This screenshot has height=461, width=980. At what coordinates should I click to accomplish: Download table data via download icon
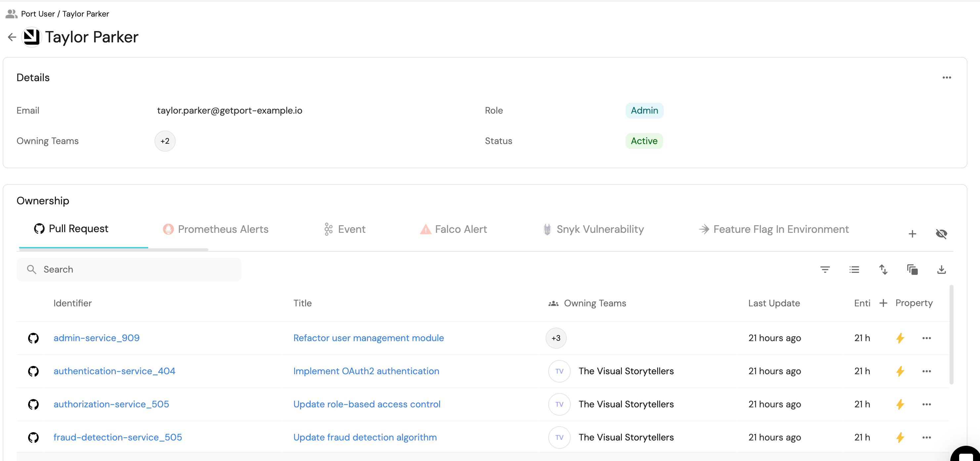[x=941, y=270]
